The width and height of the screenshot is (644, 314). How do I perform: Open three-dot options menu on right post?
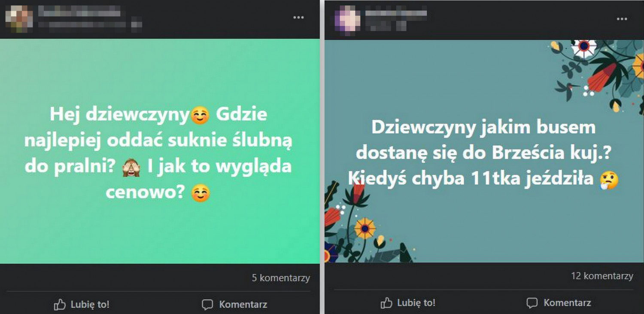pos(622,19)
